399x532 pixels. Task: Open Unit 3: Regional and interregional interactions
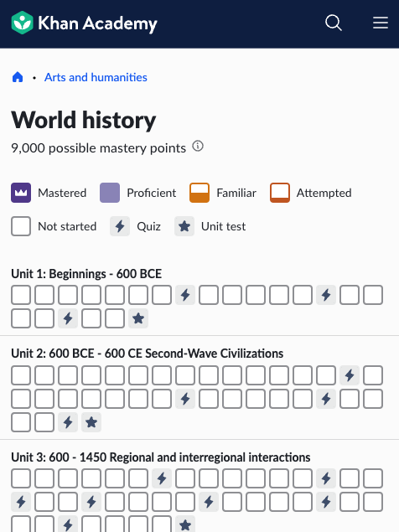(x=161, y=457)
